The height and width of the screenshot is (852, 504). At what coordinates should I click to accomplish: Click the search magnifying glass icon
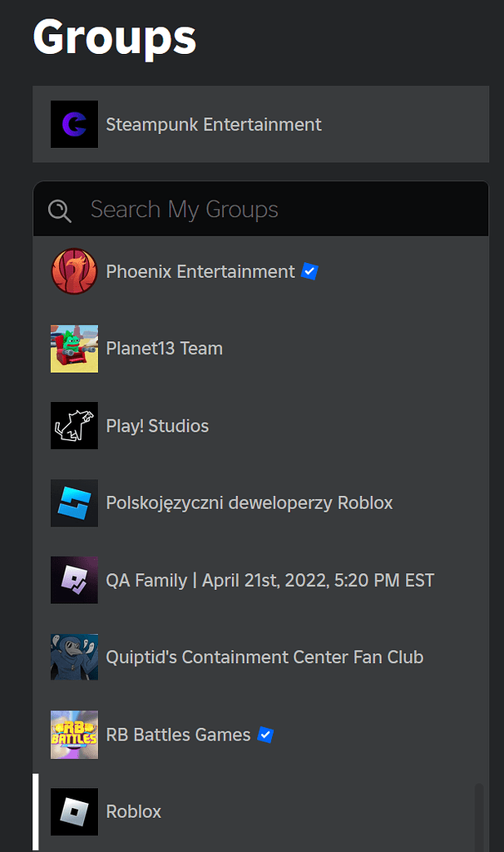coord(59,210)
